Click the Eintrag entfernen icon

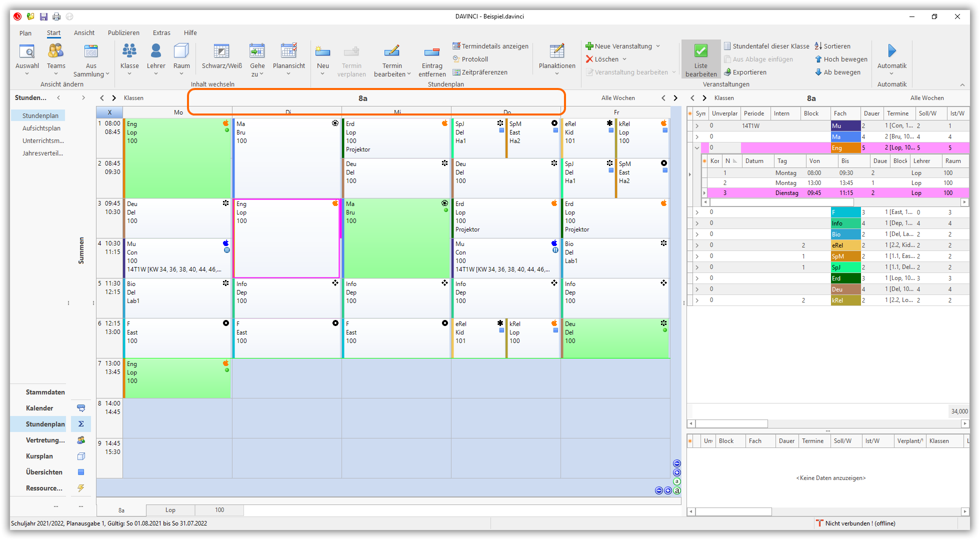pyautogui.click(x=432, y=51)
